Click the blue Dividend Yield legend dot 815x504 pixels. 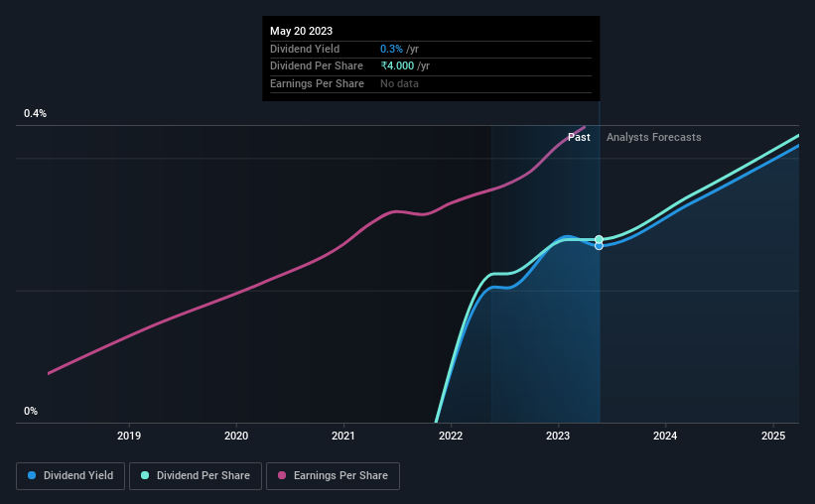(32, 475)
